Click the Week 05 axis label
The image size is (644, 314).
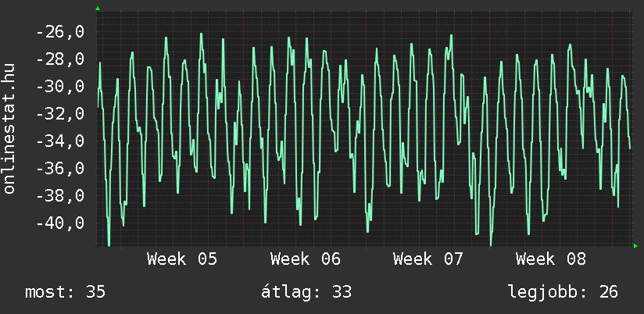[x=182, y=259]
